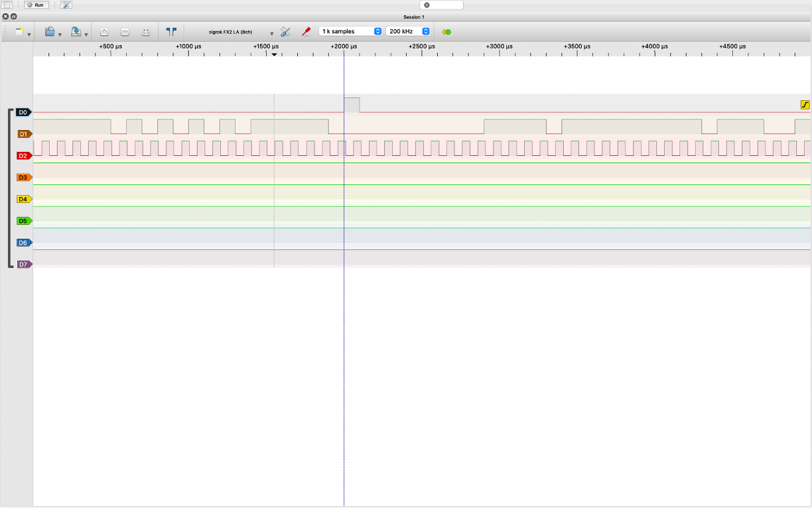Viewport: 812px width, 508px height.
Task: Select the D0 channel label
Action: (23, 112)
